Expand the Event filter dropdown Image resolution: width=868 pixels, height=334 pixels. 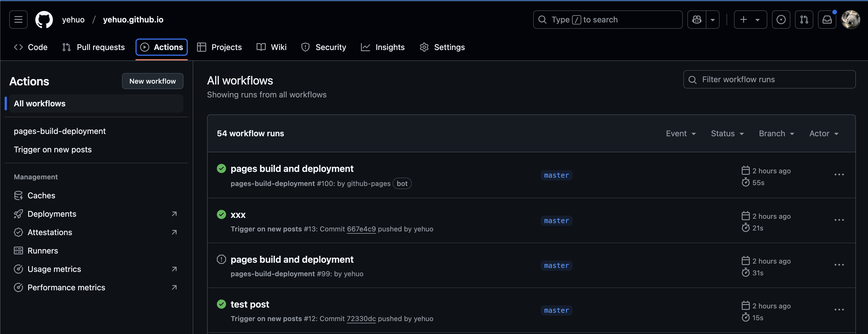681,134
